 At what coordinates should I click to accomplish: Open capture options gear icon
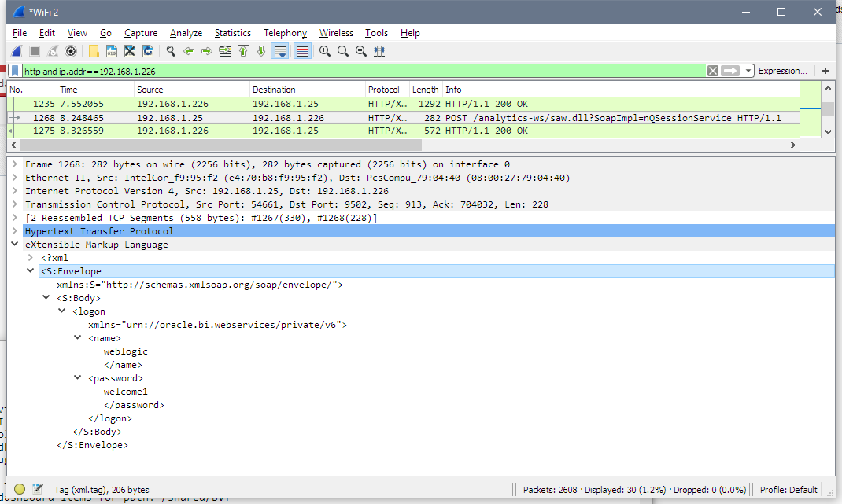click(x=70, y=52)
